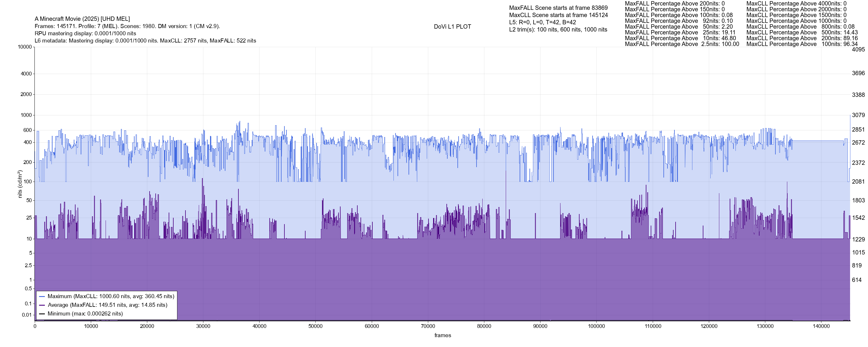The height and width of the screenshot is (347, 868).
Task: Click the A Minecraft Movie (2025) title text
Action: (82, 19)
